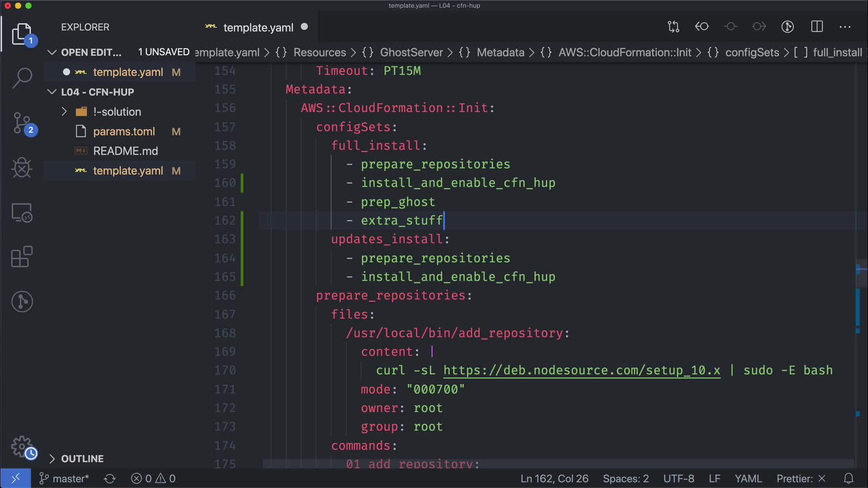Open the notifications bell in the status bar
Viewport: 868px width, 488px height.
pyautogui.click(x=849, y=479)
